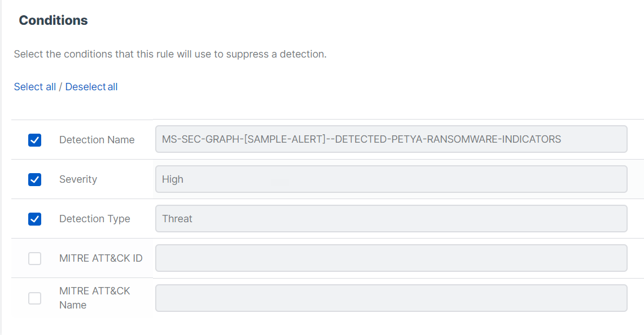Screen dimensions: 644x335
Task: Enable the MITRE ATT&CK ID checkbox
Action: (34, 258)
